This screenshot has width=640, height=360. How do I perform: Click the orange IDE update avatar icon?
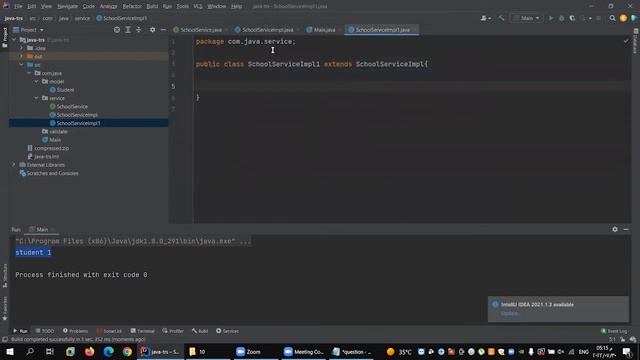coord(623,18)
